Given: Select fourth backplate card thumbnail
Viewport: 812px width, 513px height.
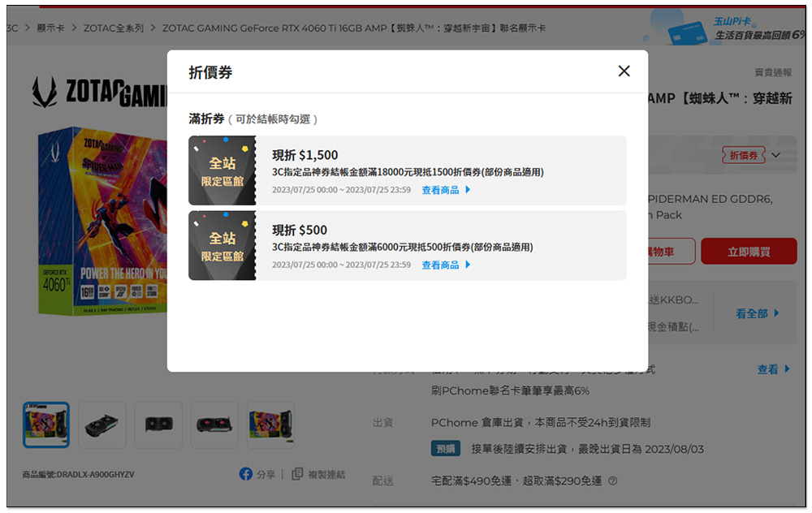Looking at the screenshot, I should [x=214, y=425].
